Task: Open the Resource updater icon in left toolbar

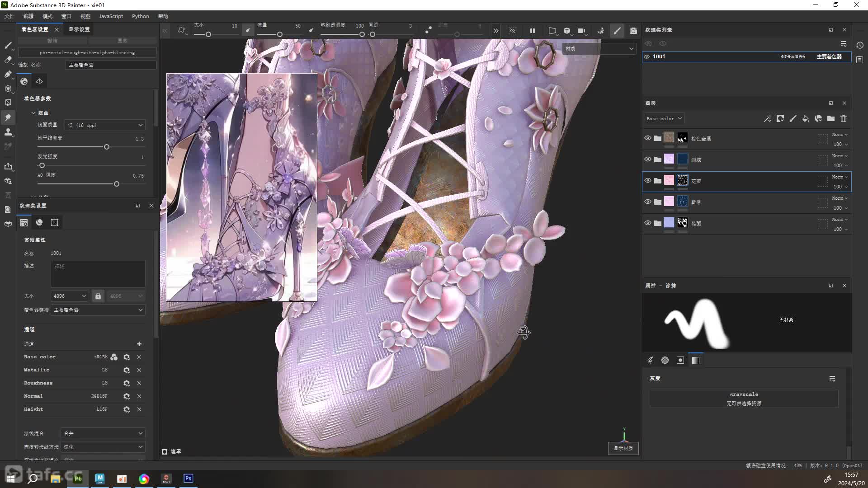Action: point(8,210)
